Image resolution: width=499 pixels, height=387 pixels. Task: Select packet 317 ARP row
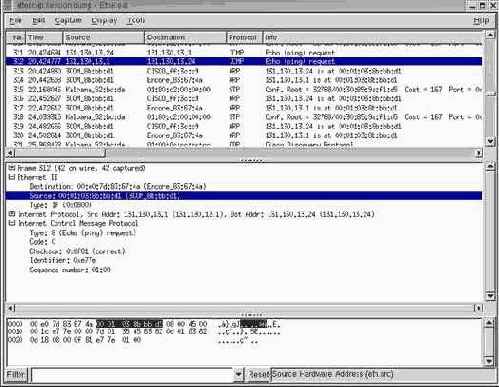coord(244,108)
